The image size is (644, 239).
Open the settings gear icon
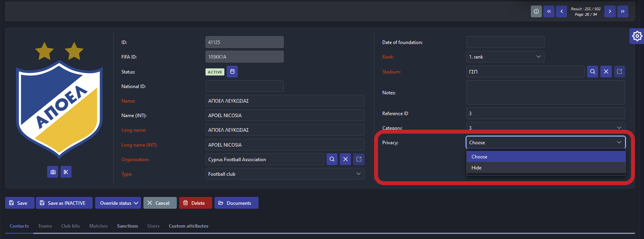pos(637,36)
